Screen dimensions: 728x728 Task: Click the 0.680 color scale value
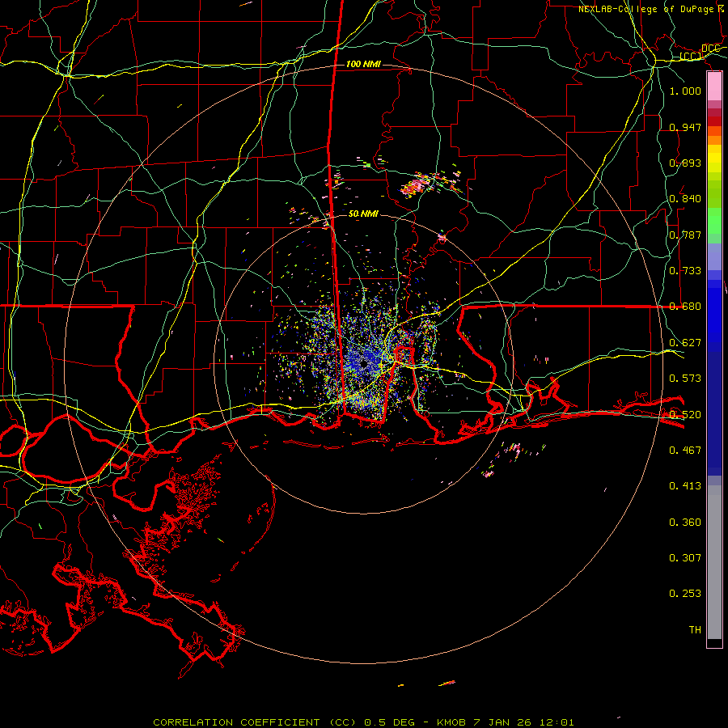click(x=685, y=307)
